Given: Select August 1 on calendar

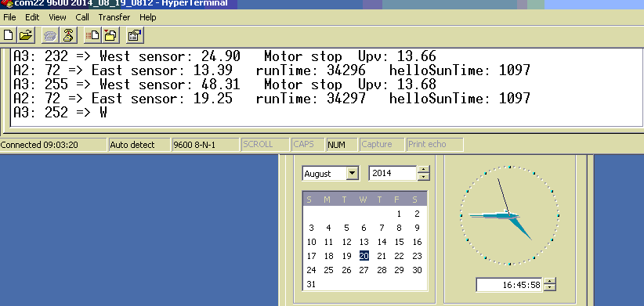Looking at the screenshot, I should click(399, 214).
